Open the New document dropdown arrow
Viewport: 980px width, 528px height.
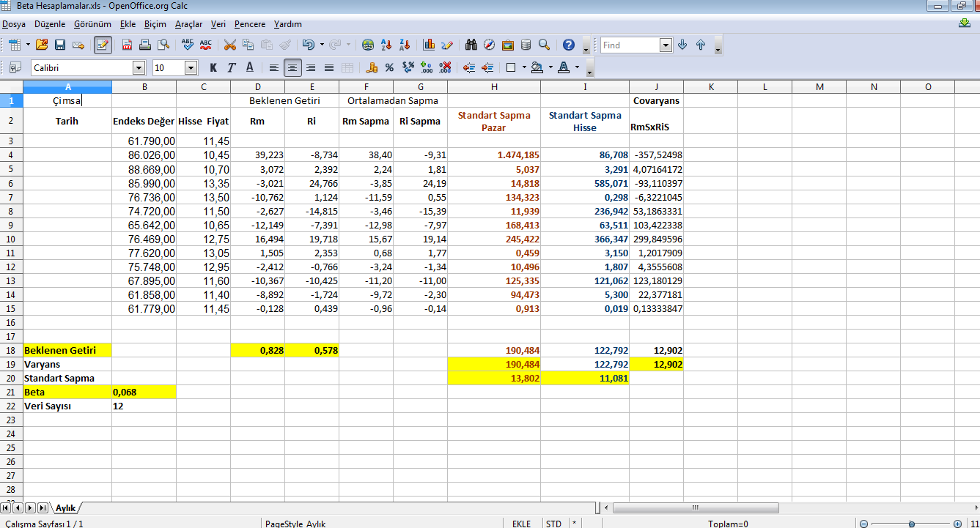28,45
